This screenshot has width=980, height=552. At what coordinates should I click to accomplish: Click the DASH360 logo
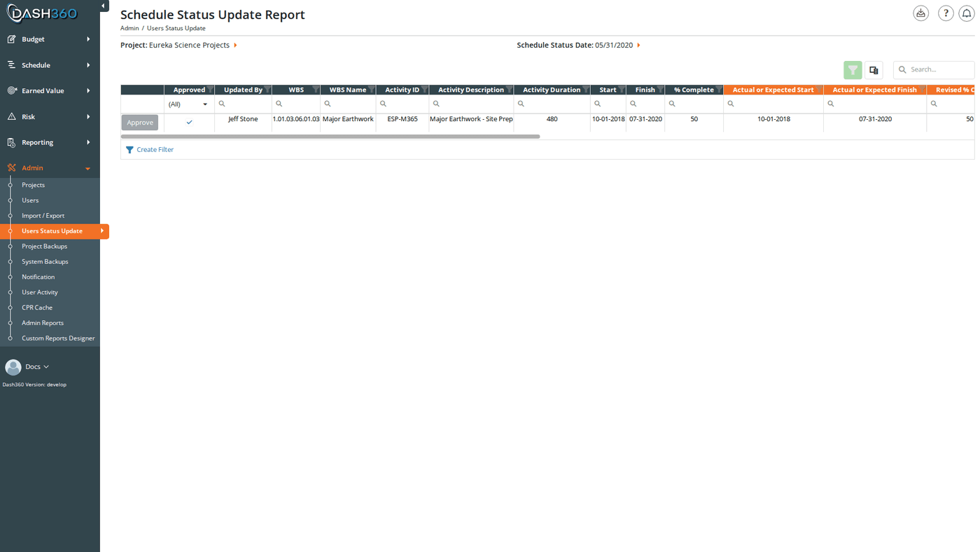43,13
